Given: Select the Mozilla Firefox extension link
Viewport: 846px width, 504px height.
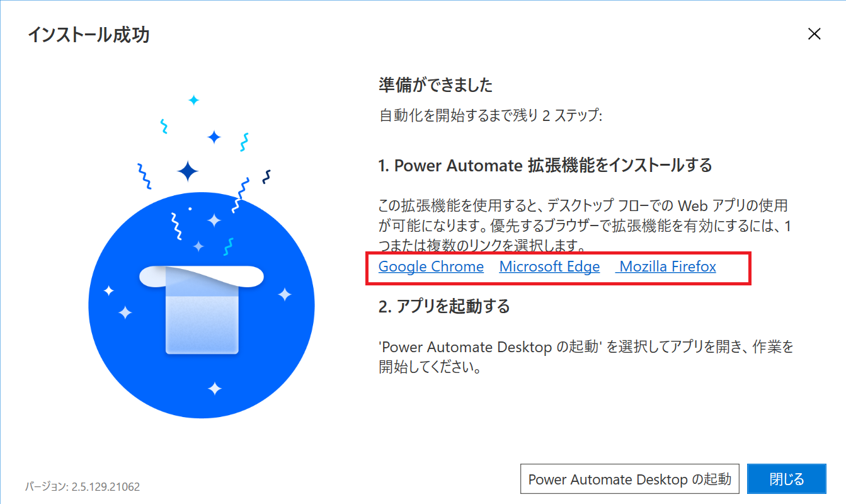Looking at the screenshot, I should (666, 266).
